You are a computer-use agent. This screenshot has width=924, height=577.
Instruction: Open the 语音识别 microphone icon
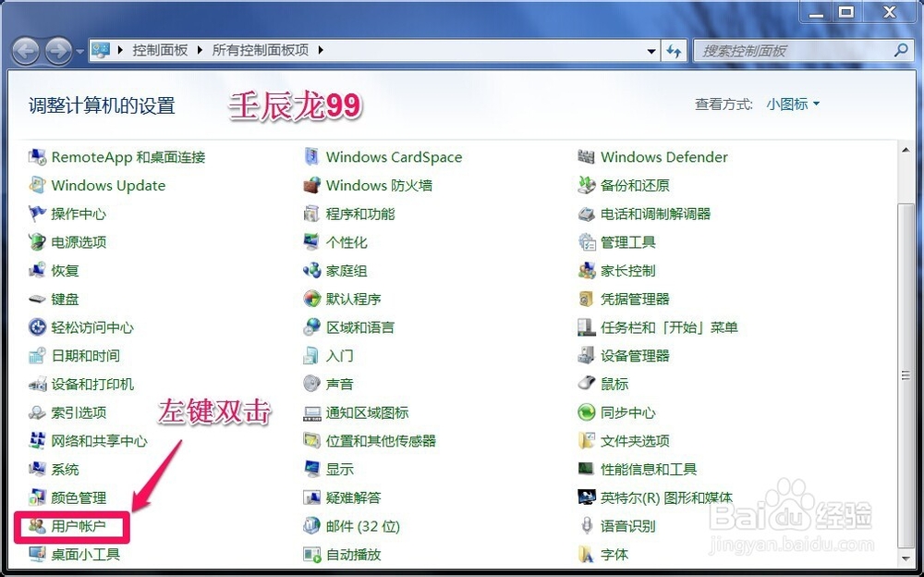tap(587, 525)
